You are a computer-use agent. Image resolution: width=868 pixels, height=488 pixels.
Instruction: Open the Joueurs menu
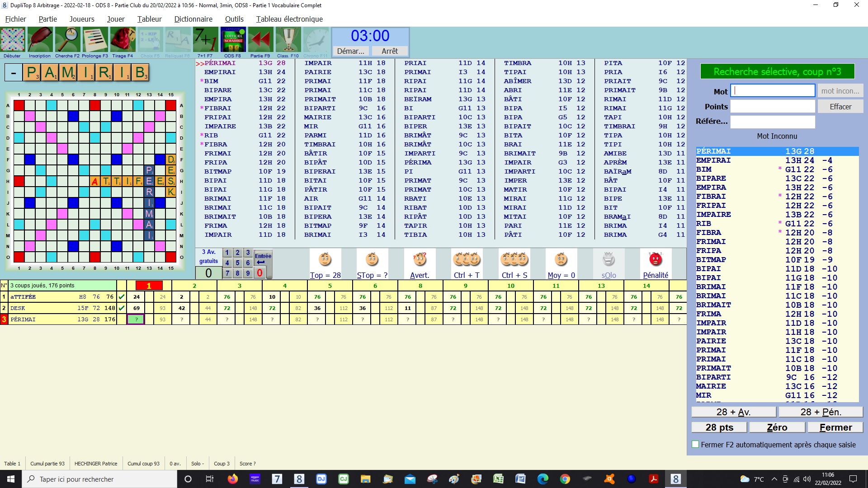(x=82, y=19)
